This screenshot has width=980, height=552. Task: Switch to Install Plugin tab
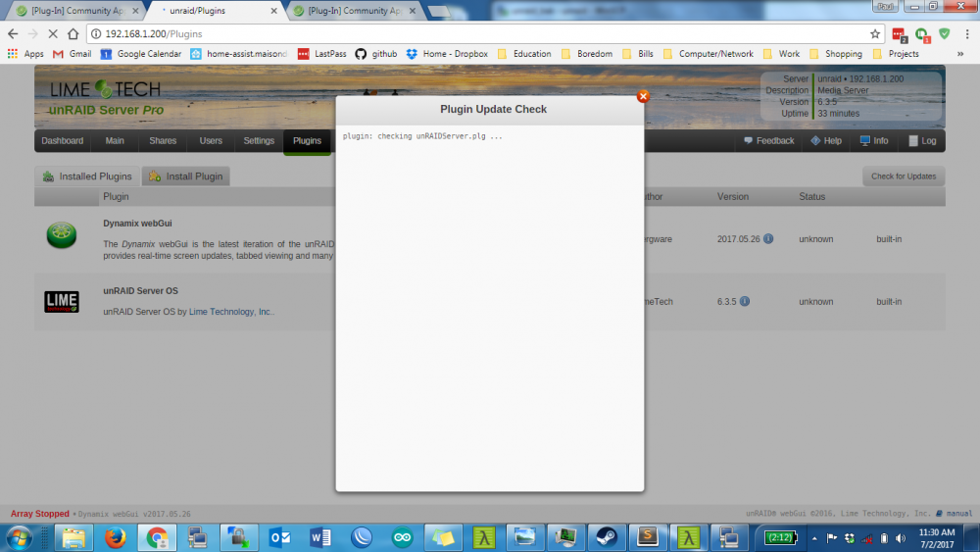pos(186,176)
